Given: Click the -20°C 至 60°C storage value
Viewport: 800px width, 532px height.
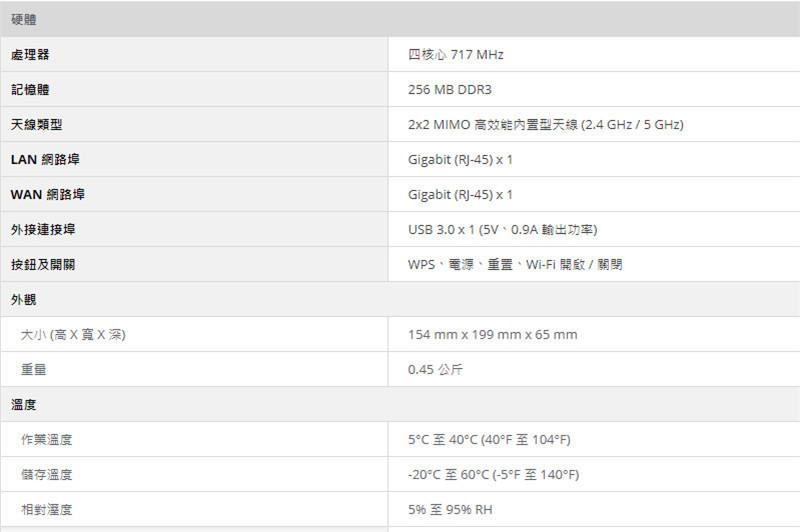Looking at the screenshot, I should pyautogui.click(x=493, y=475).
